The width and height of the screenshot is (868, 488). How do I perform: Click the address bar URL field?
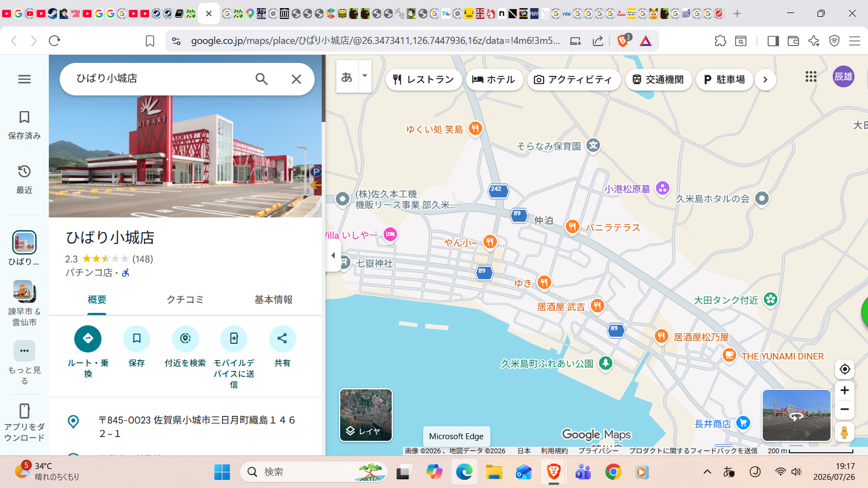click(x=375, y=41)
